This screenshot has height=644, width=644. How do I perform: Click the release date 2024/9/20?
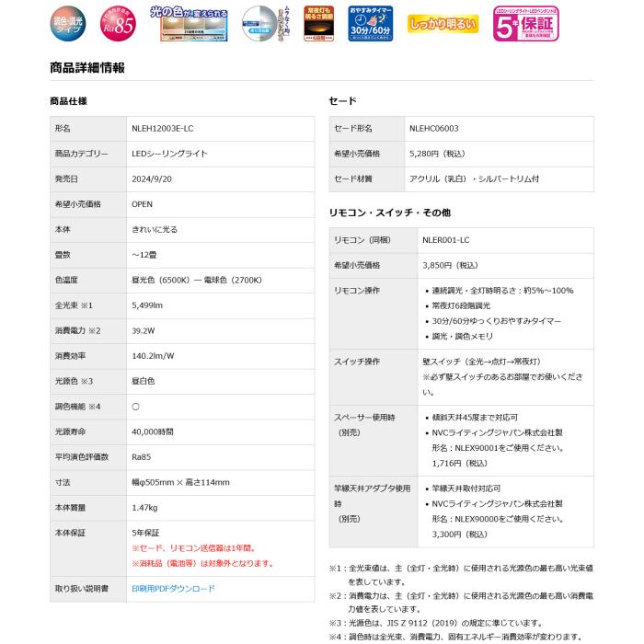[x=152, y=179]
